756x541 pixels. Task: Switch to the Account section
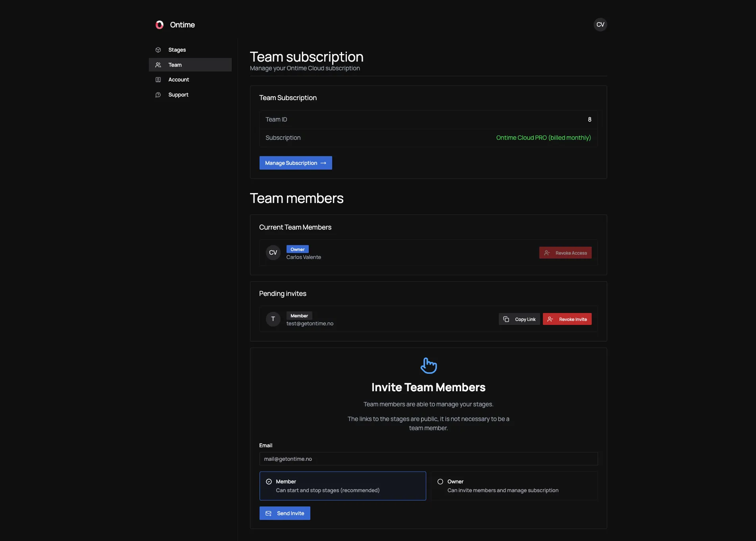point(178,79)
